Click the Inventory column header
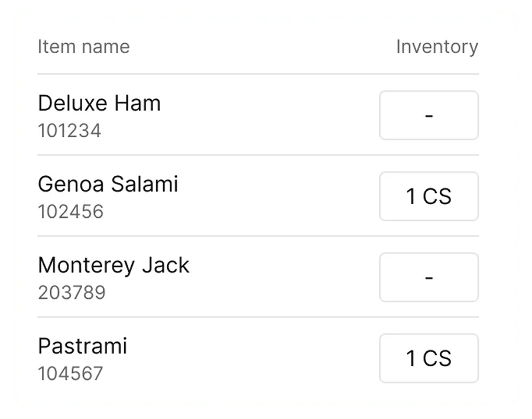The height and width of the screenshot is (419, 532). (x=437, y=46)
